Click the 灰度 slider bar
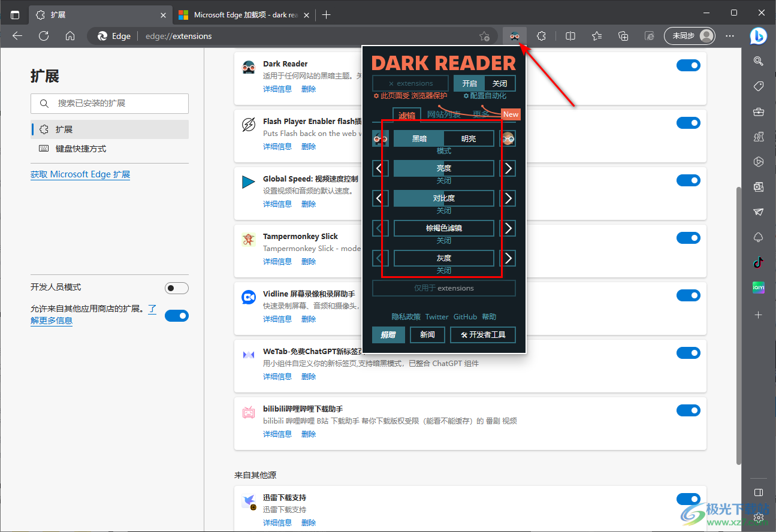The width and height of the screenshot is (776, 532). coord(444,258)
